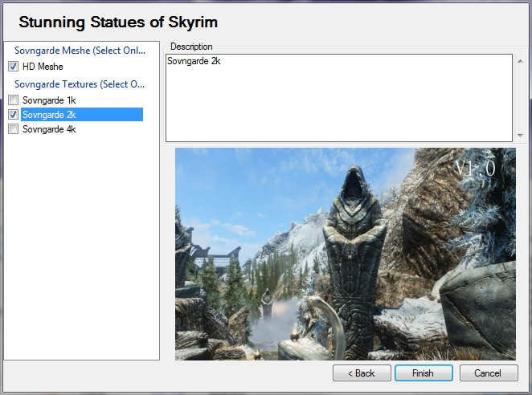Untick the Sovngarde 2k checkbox

pos(13,115)
